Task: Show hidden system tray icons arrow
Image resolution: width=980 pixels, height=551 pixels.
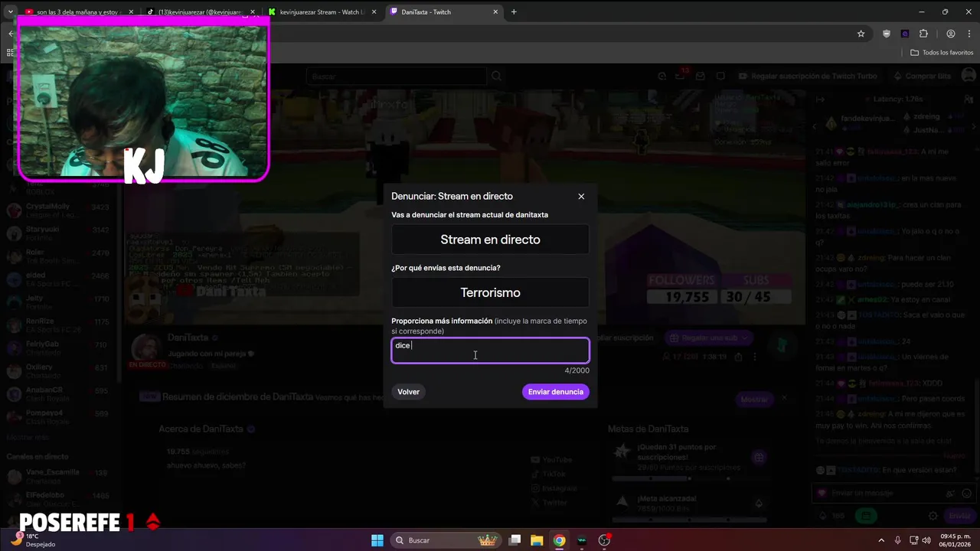Action: pos(880,540)
